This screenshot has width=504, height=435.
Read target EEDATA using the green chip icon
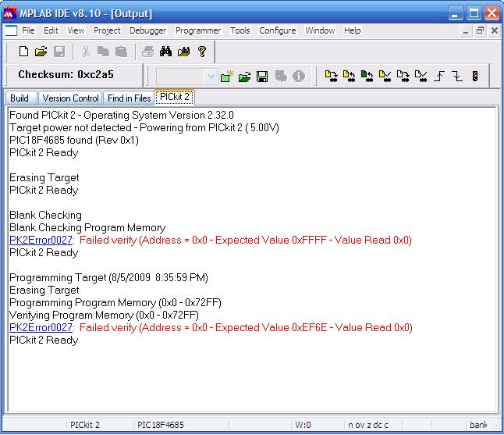[367, 77]
